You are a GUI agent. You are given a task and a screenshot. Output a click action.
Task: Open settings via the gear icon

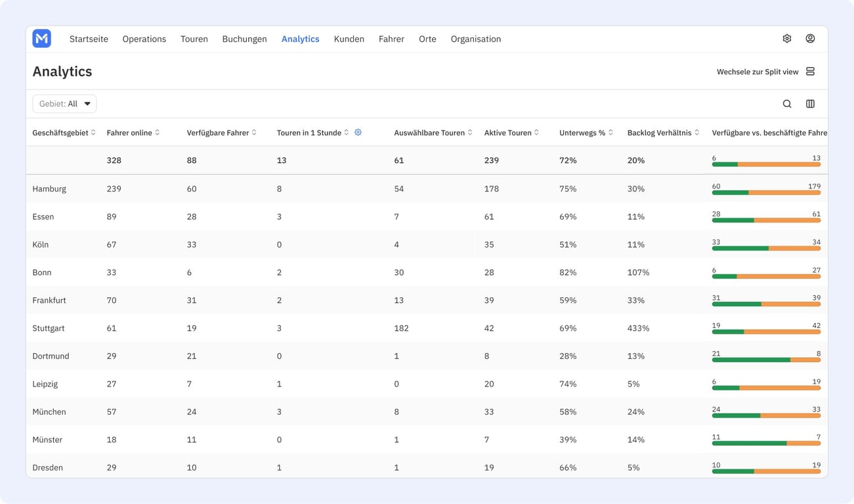click(787, 39)
